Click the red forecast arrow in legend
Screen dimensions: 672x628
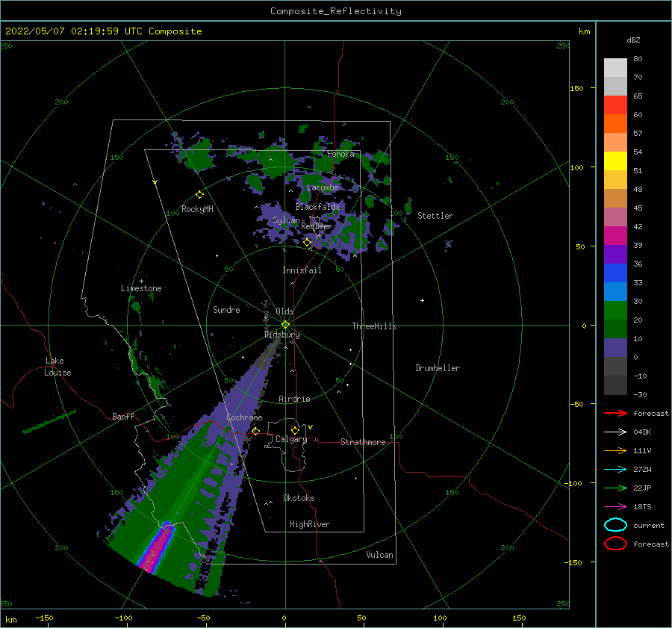pyautogui.click(x=615, y=413)
